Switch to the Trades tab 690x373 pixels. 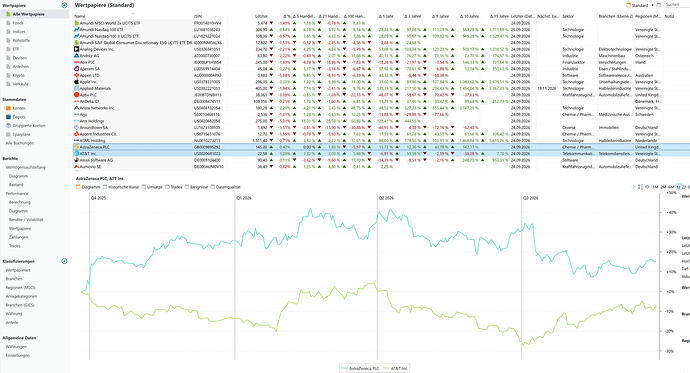click(x=173, y=187)
